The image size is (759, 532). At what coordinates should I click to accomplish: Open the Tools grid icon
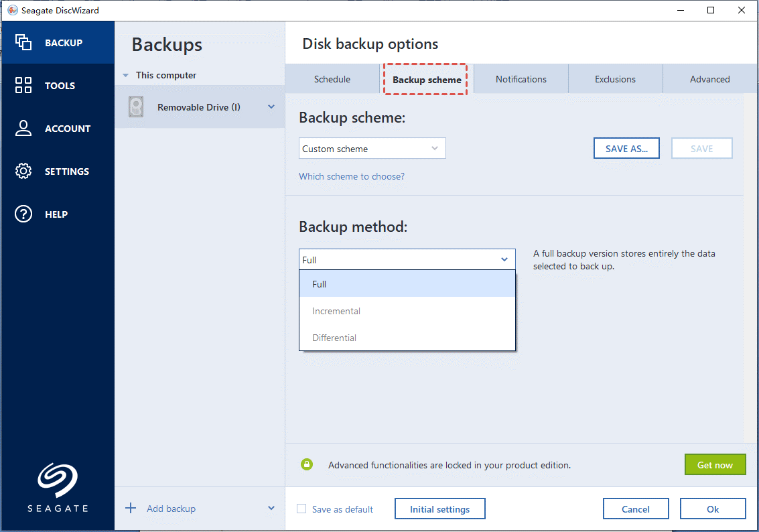point(23,85)
